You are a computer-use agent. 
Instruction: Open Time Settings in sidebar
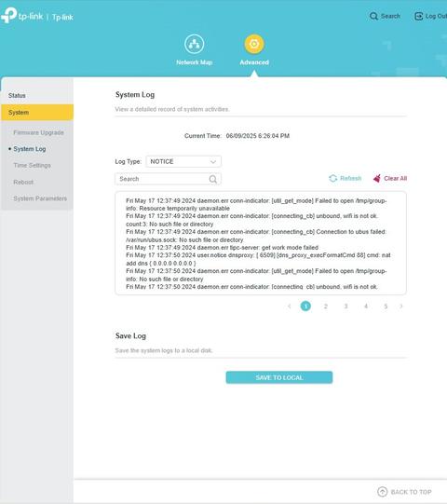click(x=33, y=165)
